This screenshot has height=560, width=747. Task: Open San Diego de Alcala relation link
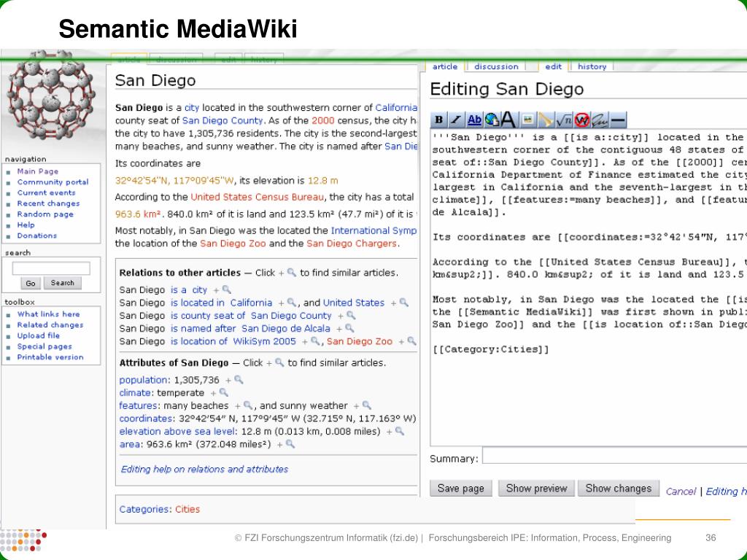click(286, 328)
